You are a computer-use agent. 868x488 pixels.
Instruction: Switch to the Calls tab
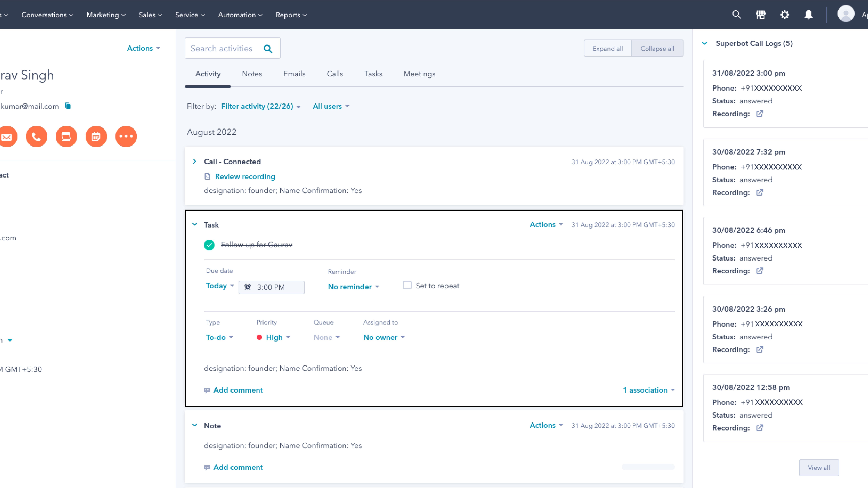tap(335, 74)
